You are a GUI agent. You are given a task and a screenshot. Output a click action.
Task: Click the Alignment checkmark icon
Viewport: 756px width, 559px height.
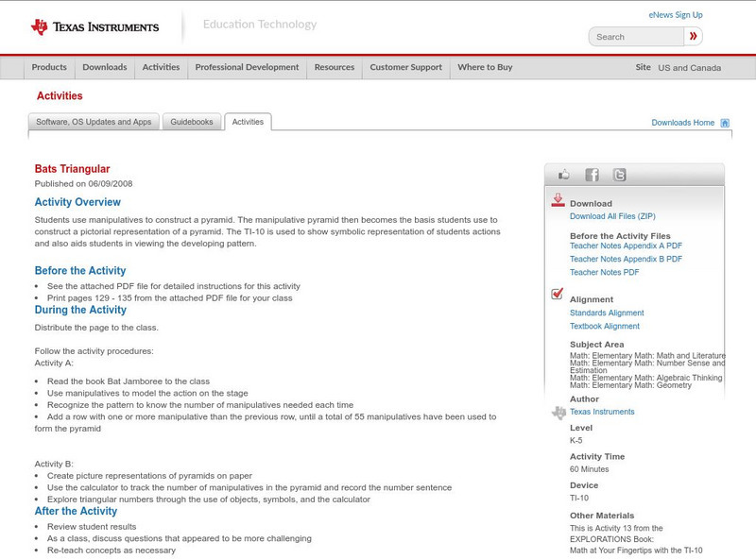pos(557,294)
